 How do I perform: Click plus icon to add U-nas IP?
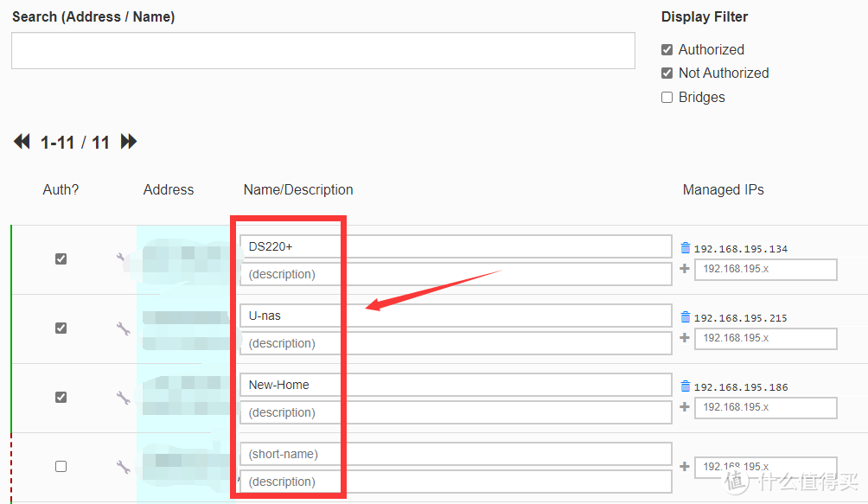(x=685, y=338)
